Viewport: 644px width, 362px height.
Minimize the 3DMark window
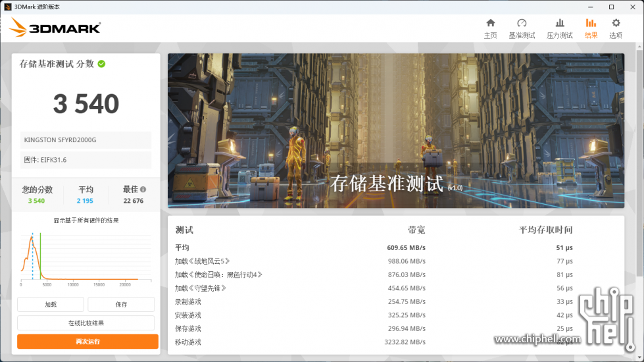coord(590,7)
